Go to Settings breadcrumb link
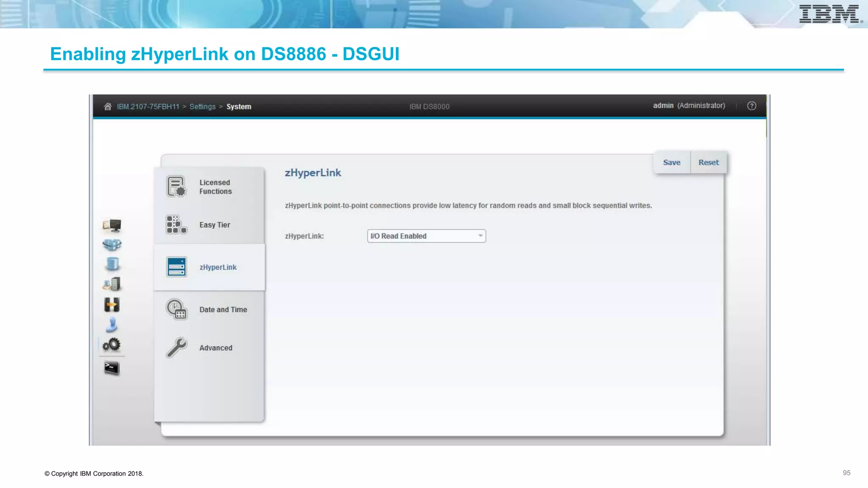Screen dimensions: 868x488 203,107
